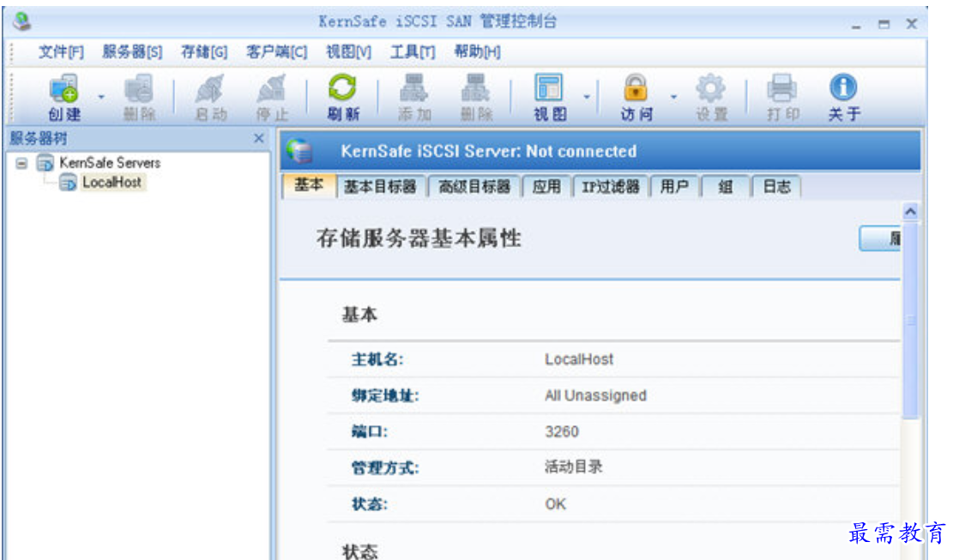The image size is (953, 560).
Task: Open the dropdown arrow beside 创建
Action: tap(101, 97)
